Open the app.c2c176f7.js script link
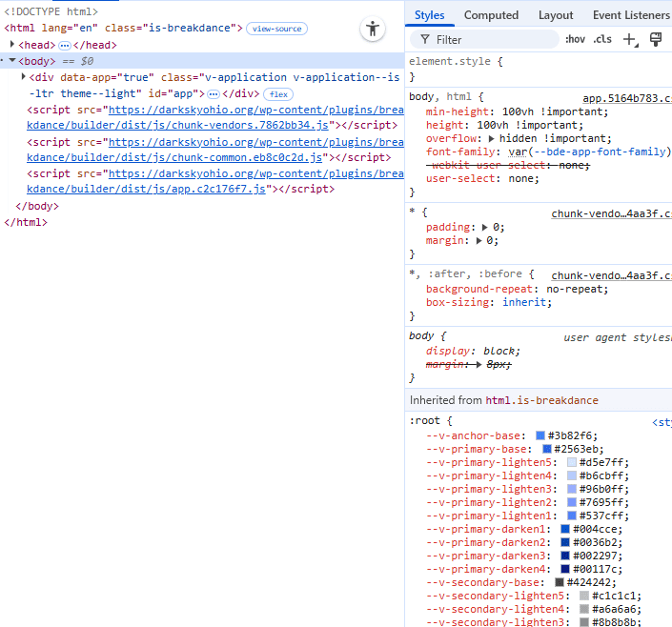The height and width of the screenshot is (627, 672). tap(146, 190)
